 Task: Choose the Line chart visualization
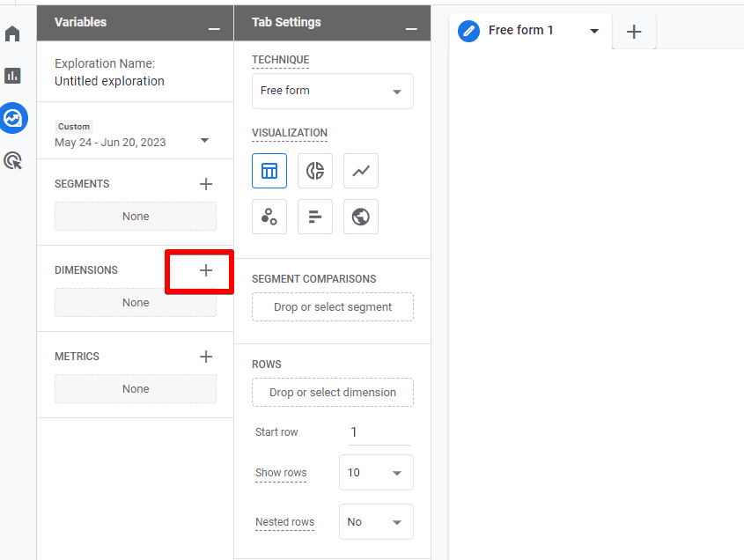pyautogui.click(x=361, y=171)
